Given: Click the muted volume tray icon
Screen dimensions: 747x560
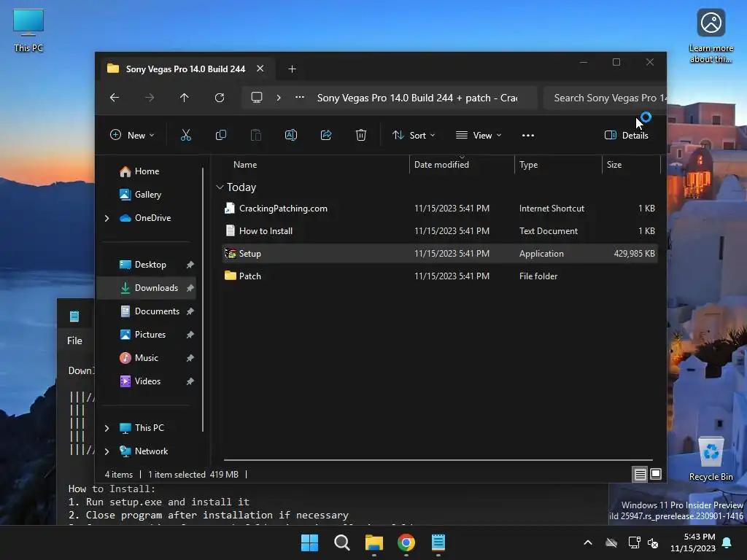Looking at the screenshot, I should pyautogui.click(x=653, y=542).
